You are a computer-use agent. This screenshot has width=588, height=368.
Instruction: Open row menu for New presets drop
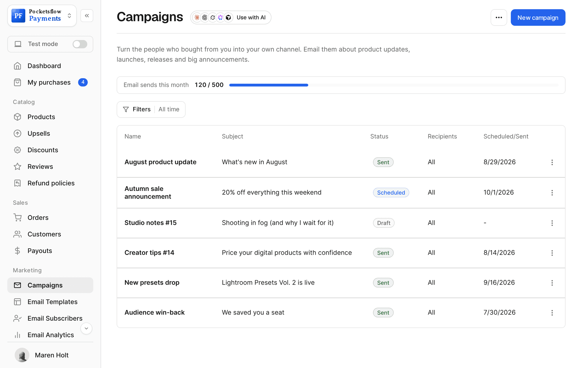click(x=552, y=283)
